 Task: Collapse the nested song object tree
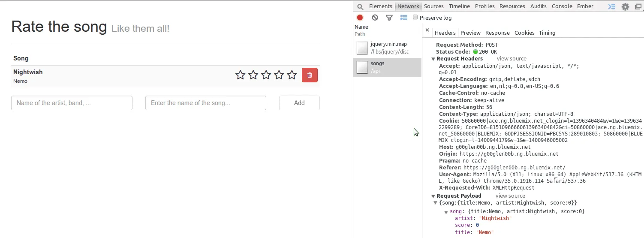(x=446, y=212)
